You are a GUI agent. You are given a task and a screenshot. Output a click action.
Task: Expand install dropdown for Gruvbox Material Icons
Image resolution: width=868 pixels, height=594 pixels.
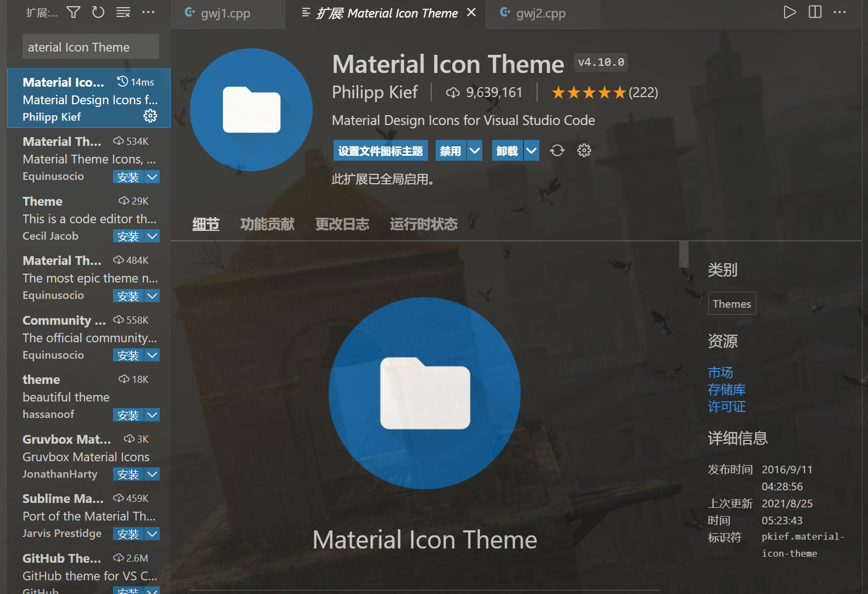point(153,474)
